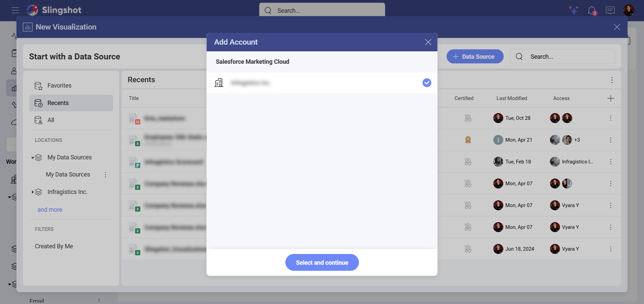Click the add Data Source button
Image resolution: width=644 pixels, height=304 pixels.
coord(475,56)
